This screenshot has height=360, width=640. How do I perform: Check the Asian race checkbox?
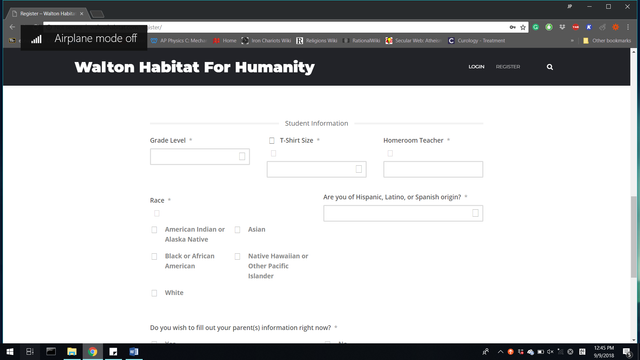(x=237, y=230)
